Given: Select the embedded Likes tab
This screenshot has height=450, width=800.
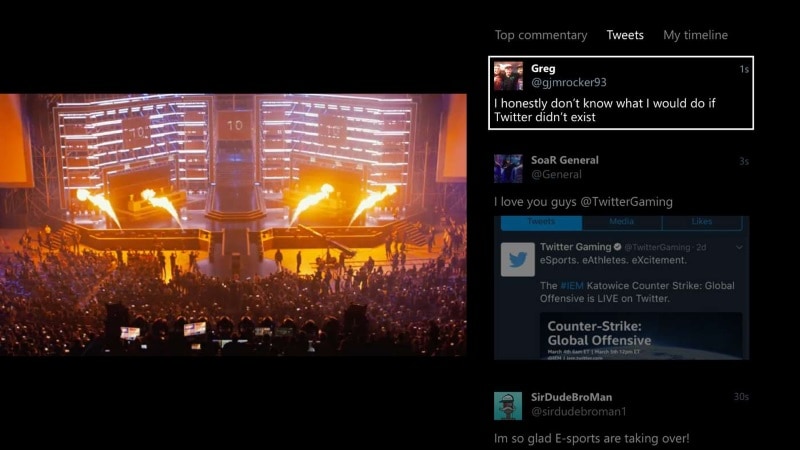Looking at the screenshot, I should click(x=702, y=222).
